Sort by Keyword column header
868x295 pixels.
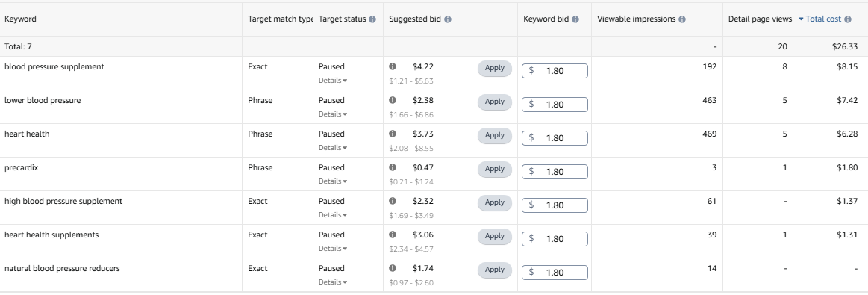(20, 19)
